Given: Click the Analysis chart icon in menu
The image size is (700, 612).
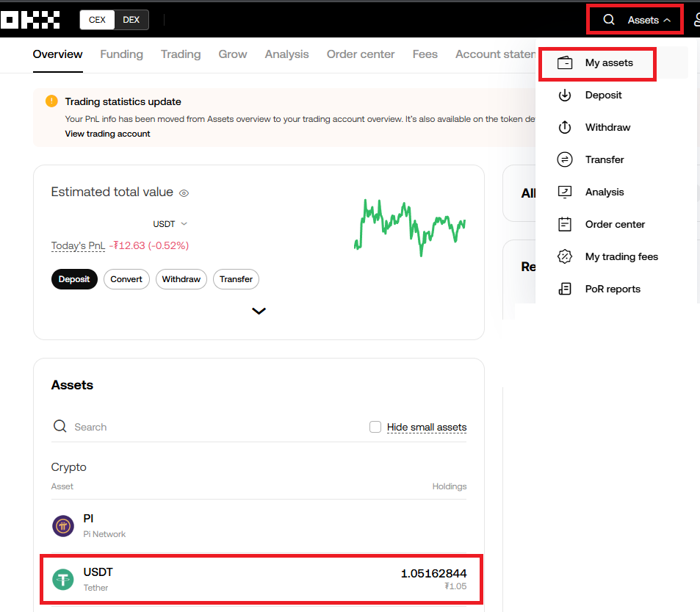Looking at the screenshot, I should tap(565, 192).
